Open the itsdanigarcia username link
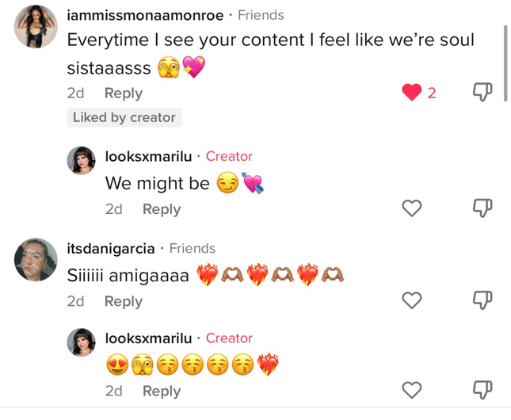 coord(111,249)
